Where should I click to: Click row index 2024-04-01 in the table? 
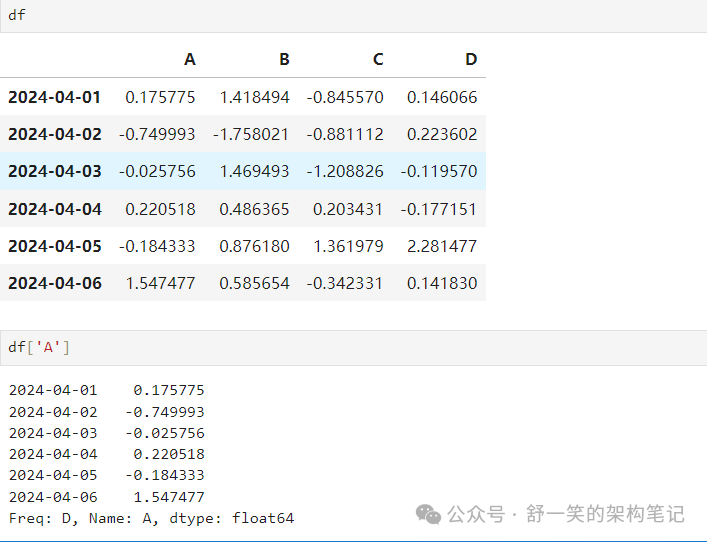pyautogui.click(x=54, y=97)
